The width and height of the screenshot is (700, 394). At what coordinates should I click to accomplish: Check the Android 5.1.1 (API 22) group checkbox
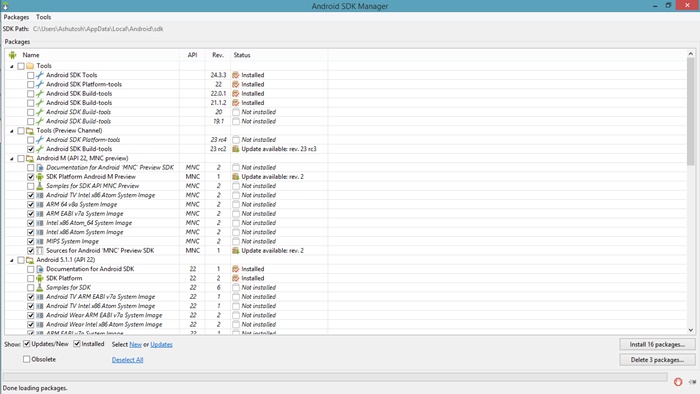(x=21, y=260)
